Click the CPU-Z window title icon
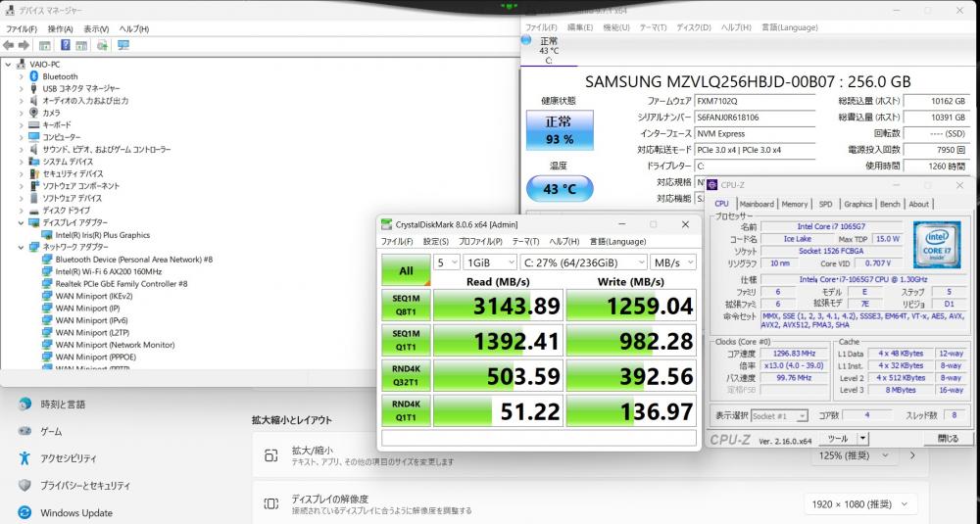 711,185
